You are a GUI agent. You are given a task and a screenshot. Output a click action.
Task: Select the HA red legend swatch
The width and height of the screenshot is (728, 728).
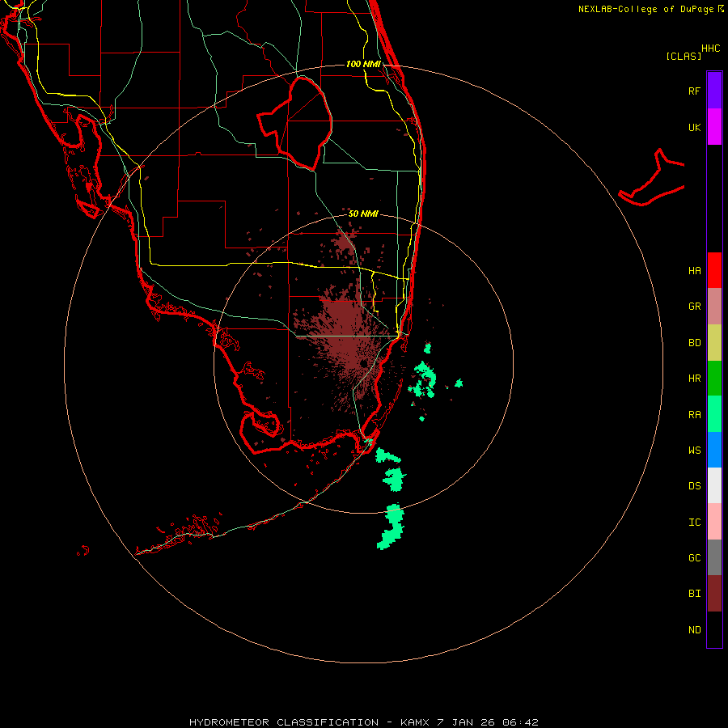714,270
